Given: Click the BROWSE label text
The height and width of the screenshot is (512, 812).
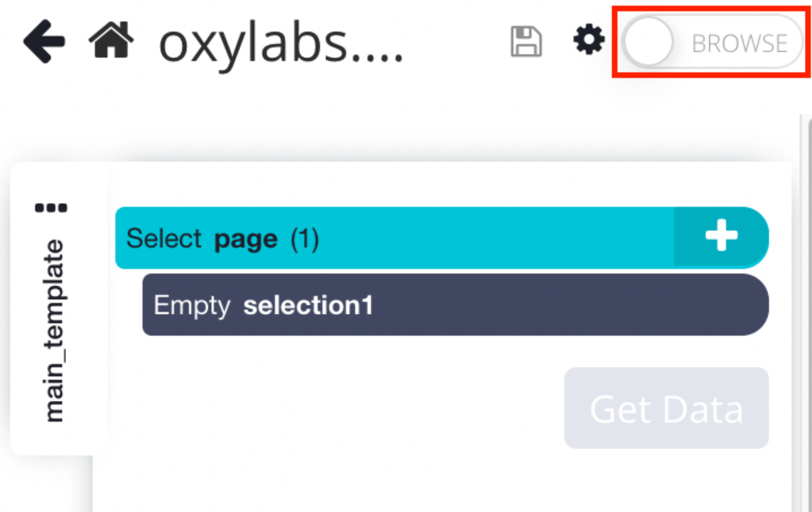Looking at the screenshot, I should pyautogui.click(x=739, y=44).
